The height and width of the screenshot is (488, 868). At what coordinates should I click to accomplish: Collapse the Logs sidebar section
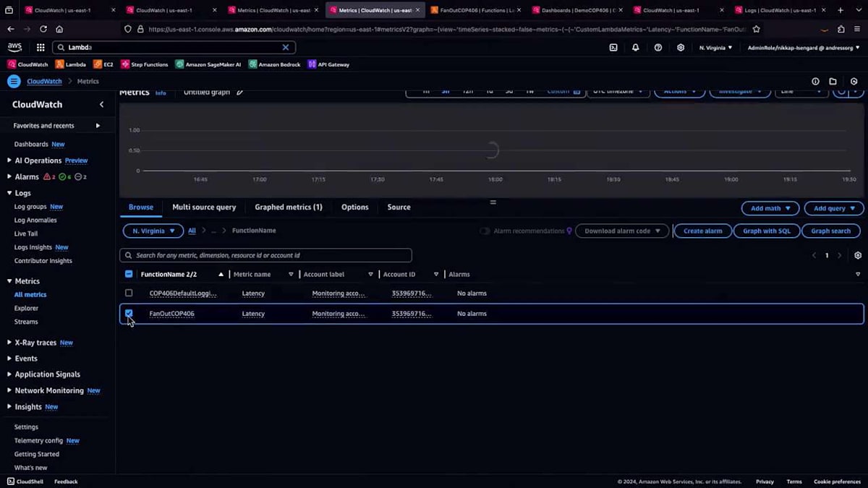coord(9,193)
